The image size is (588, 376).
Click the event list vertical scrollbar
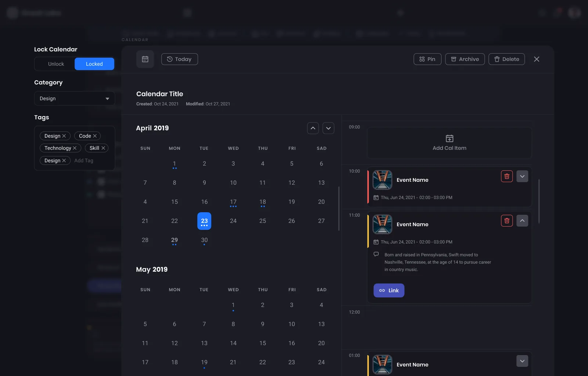[x=539, y=201]
